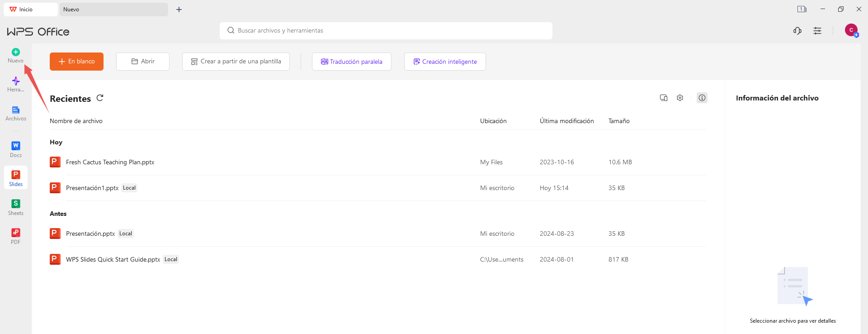Switch to Docs in the sidebar

[x=16, y=146]
